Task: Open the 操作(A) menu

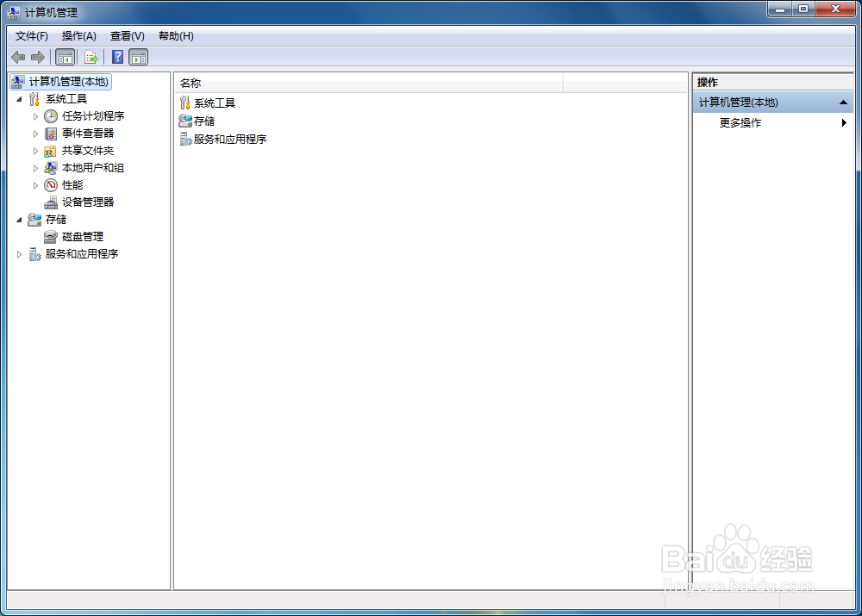Action: (79, 36)
